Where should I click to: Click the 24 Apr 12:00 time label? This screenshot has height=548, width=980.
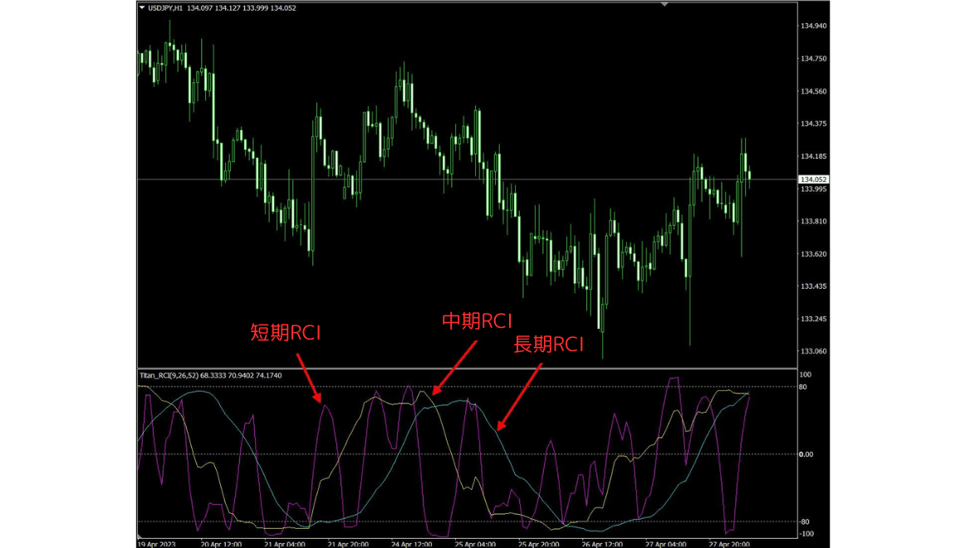pyautogui.click(x=410, y=544)
